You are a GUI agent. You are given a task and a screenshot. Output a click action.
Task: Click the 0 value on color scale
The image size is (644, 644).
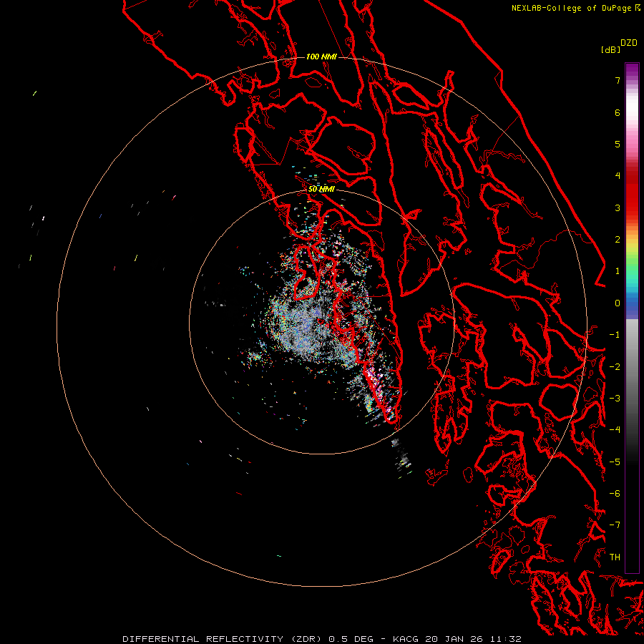[x=618, y=303]
